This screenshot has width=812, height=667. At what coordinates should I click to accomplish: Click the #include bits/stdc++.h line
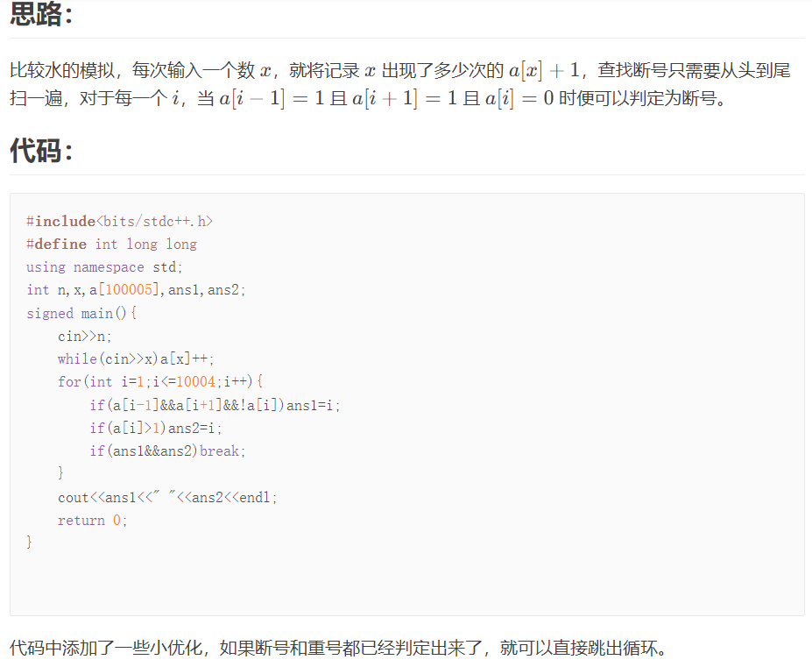[x=120, y=221]
